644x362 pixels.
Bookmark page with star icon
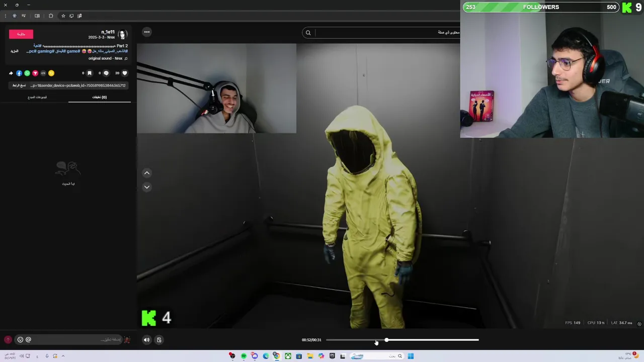click(63, 16)
